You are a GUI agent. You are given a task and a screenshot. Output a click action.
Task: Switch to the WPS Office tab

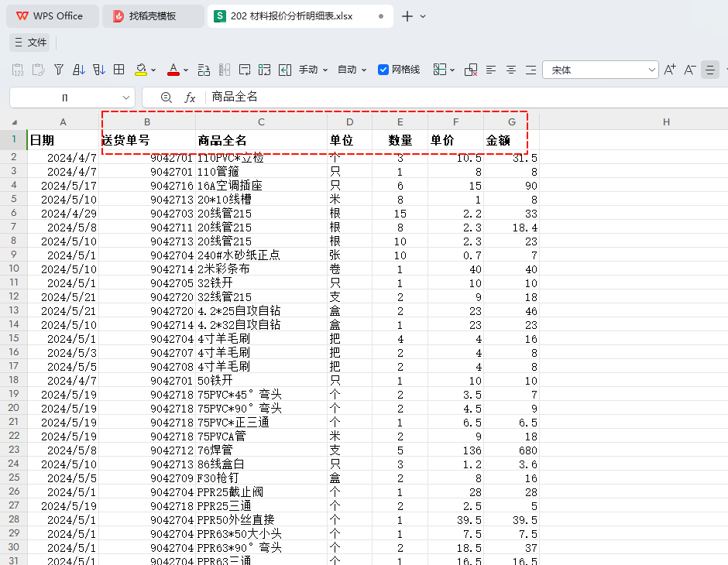pyautogui.click(x=53, y=16)
